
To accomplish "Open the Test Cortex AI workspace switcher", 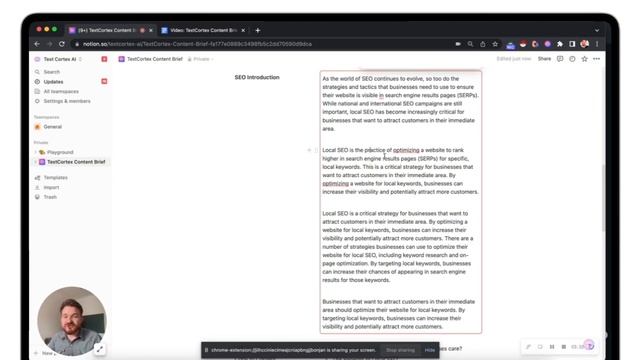I will tap(59, 59).
